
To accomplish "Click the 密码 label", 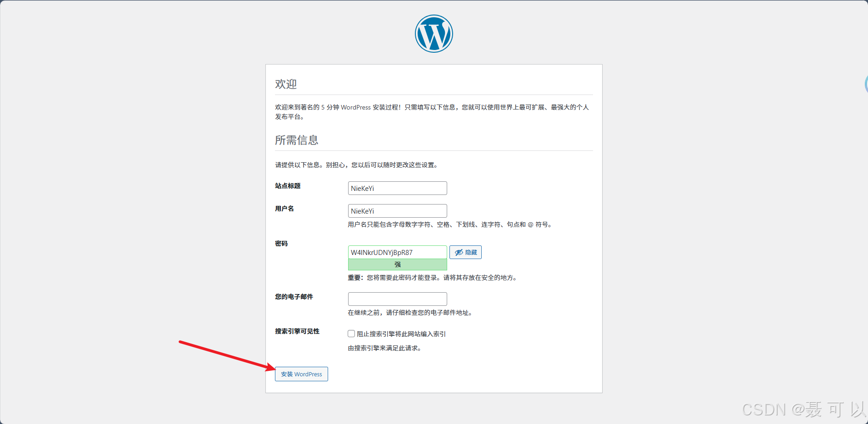I will [x=281, y=244].
